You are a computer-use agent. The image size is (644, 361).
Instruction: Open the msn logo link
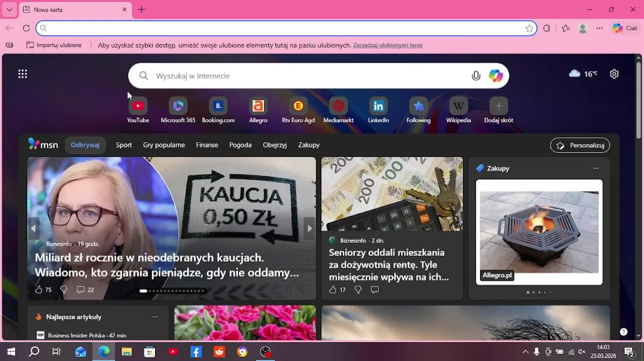coord(43,144)
